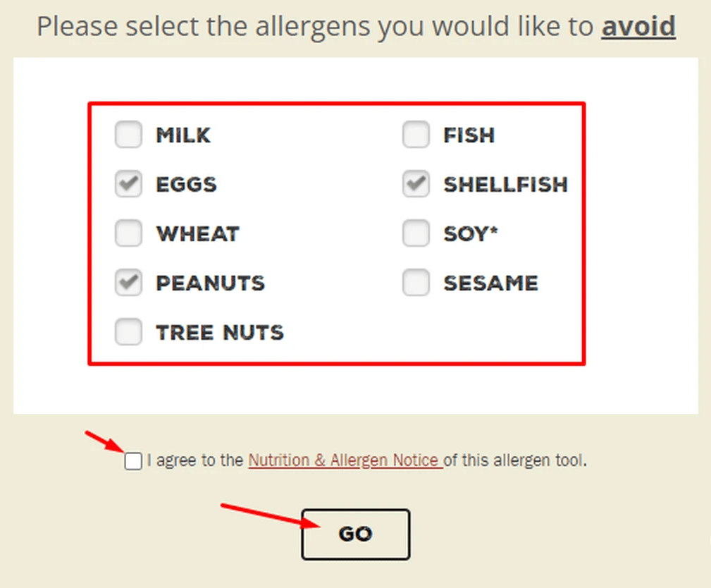Click the allergen selection heading
Screen dimensions: 711x588
(356, 26)
